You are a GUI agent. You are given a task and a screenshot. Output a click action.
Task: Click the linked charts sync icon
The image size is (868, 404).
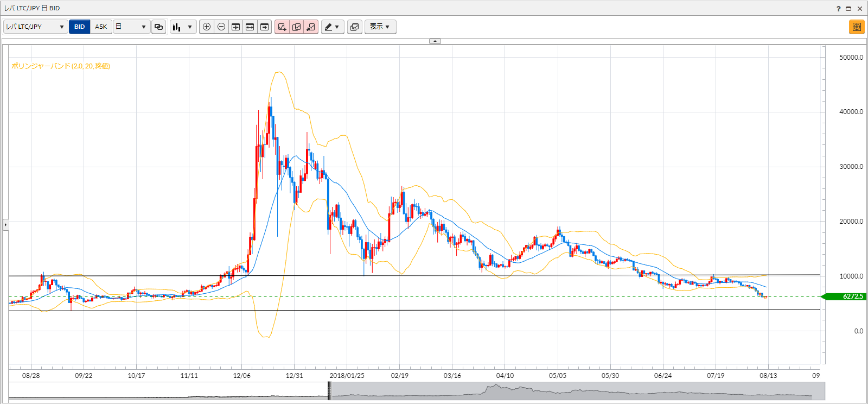click(x=158, y=27)
